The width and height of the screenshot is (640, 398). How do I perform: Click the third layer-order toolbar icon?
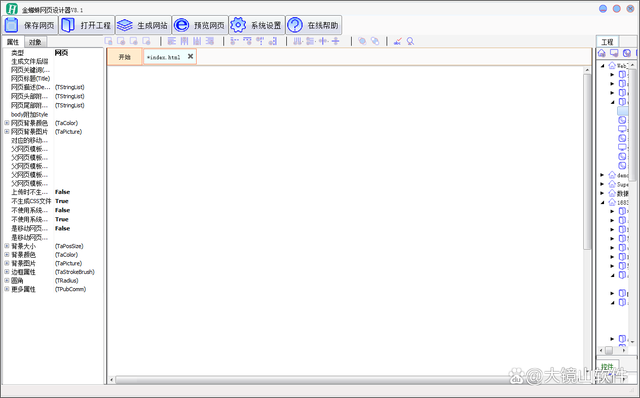click(133, 41)
